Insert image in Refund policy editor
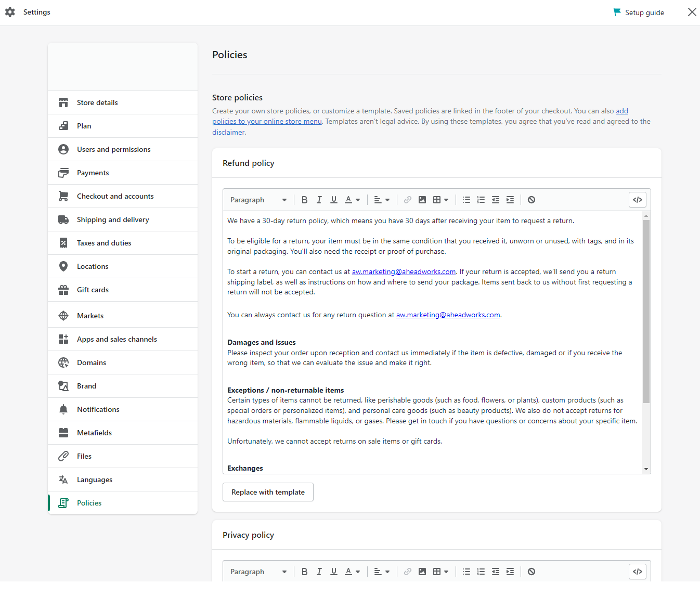 click(422, 200)
